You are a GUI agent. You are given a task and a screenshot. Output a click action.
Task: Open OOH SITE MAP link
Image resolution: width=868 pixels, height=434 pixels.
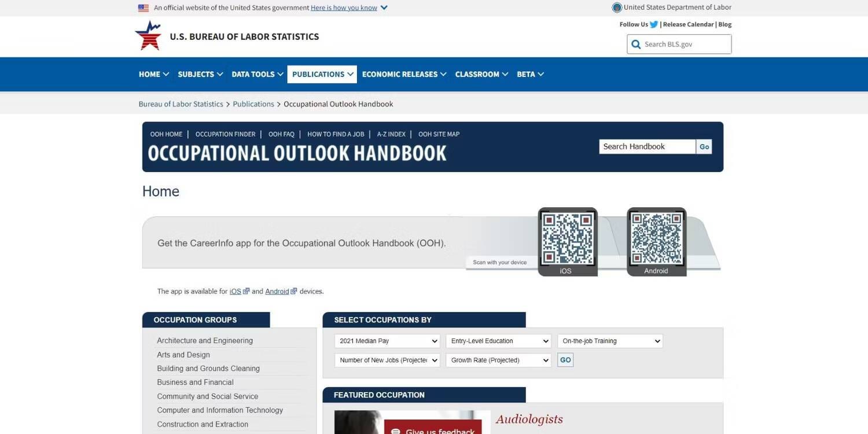click(x=439, y=134)
